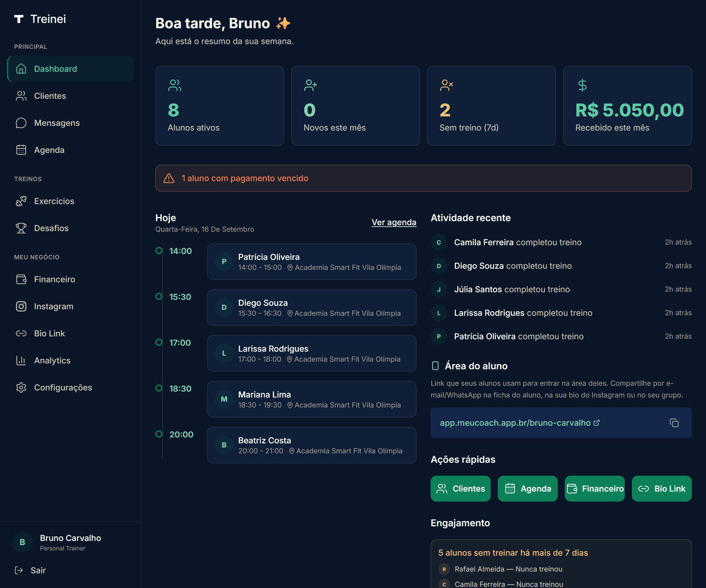Image resolution: width=706 pixels, height=588 pixels.
Task: Click the Alunos ativos users icon
Action: 175,85
